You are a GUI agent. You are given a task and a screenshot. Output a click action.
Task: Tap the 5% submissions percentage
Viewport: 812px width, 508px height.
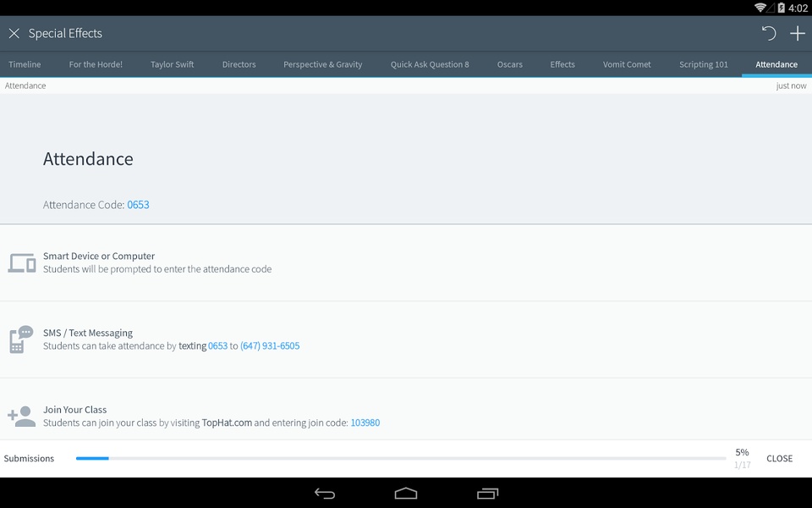[x=742, y=452]
